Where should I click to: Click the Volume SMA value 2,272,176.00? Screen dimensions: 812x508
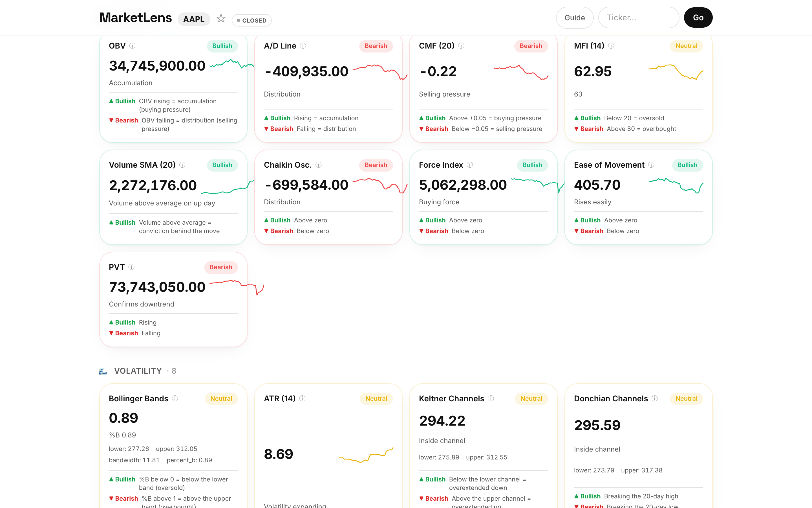point(153,185)
